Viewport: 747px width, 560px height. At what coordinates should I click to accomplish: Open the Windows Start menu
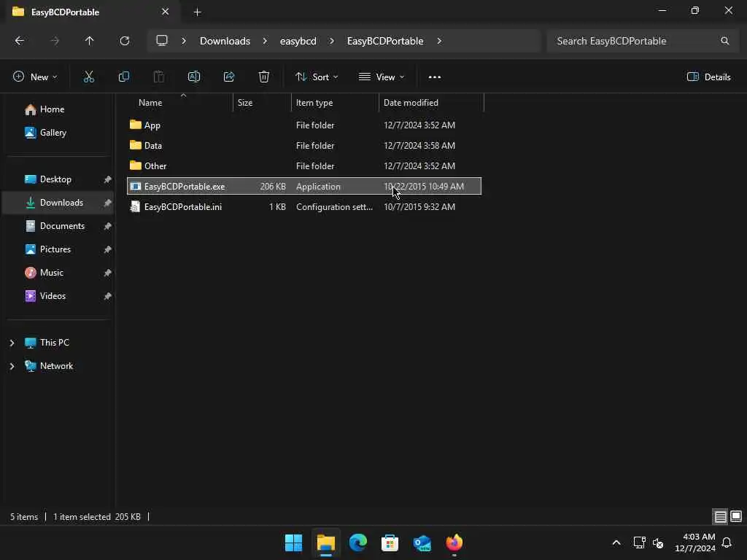point(293,542)
